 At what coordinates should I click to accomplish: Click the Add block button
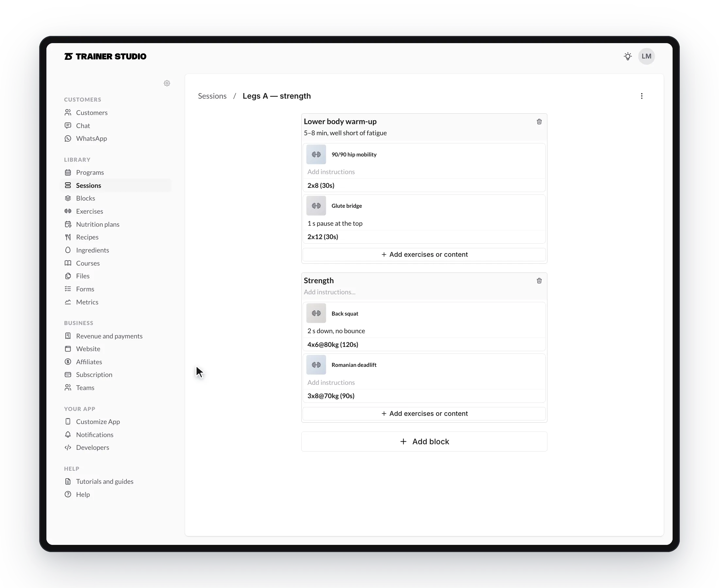pos(424,441)
